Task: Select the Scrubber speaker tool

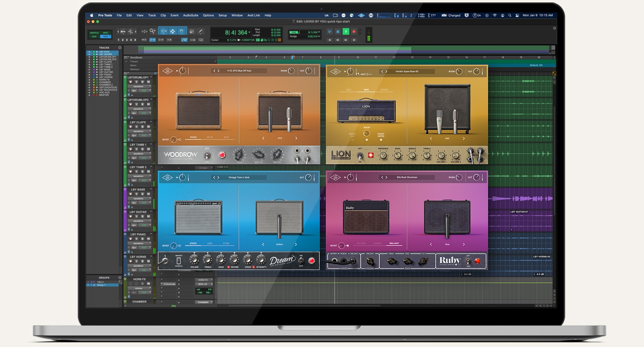Action: pyautogui.click(x=191, y=31)
